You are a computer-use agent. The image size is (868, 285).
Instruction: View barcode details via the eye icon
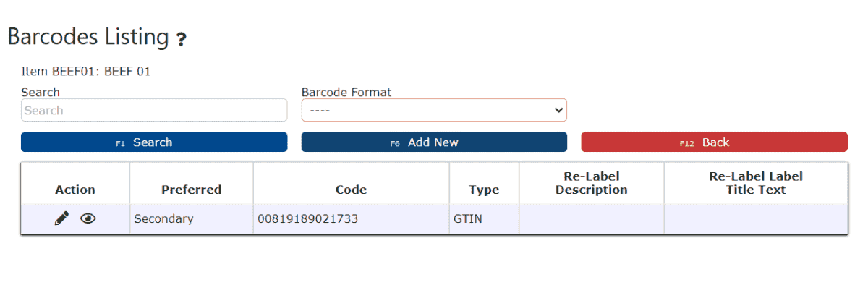click(x=88, y=218)
